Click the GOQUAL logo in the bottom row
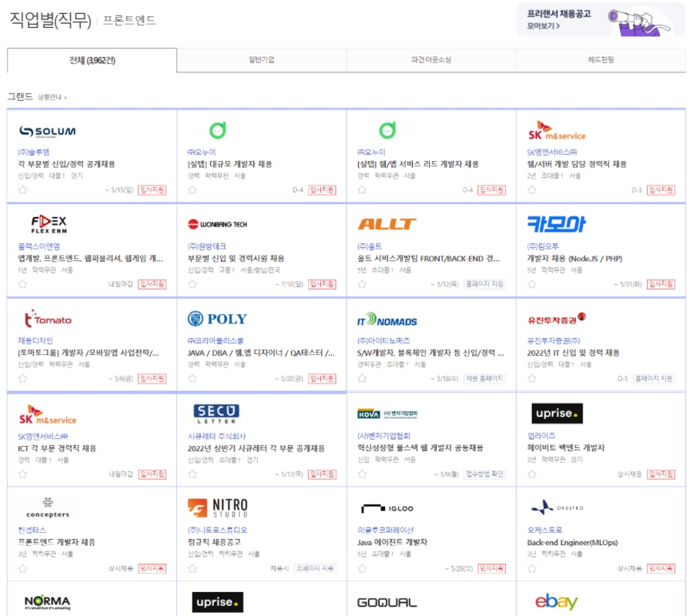693x616 pixels. click(387, 602)
